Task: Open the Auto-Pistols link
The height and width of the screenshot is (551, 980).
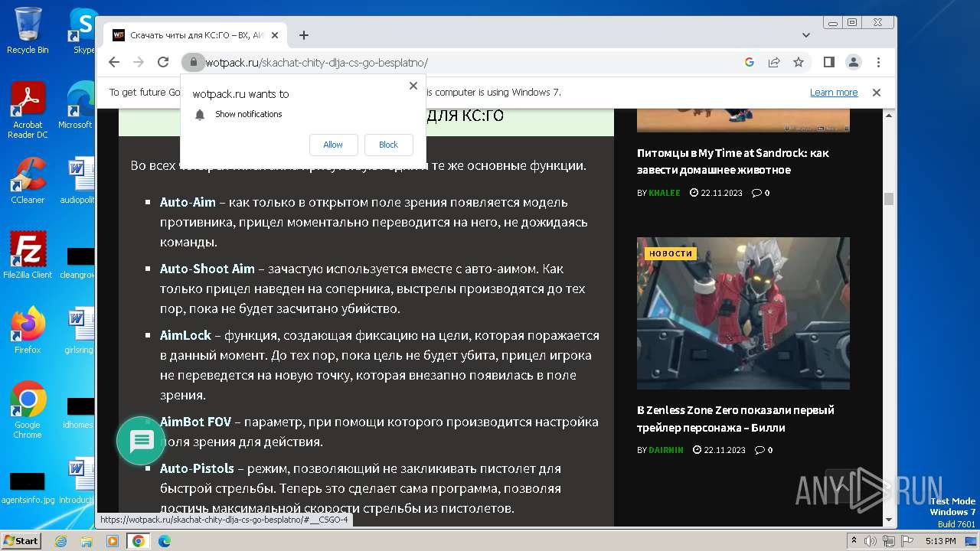Action: click(197, 468)
